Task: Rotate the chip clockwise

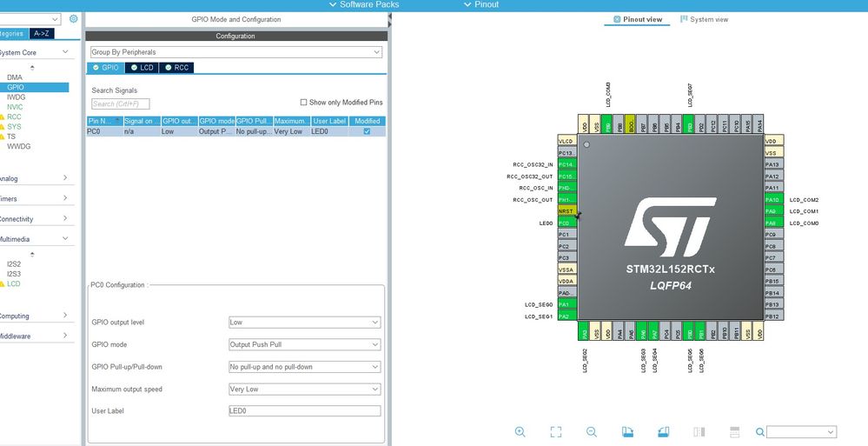Action: coord(627,431)
